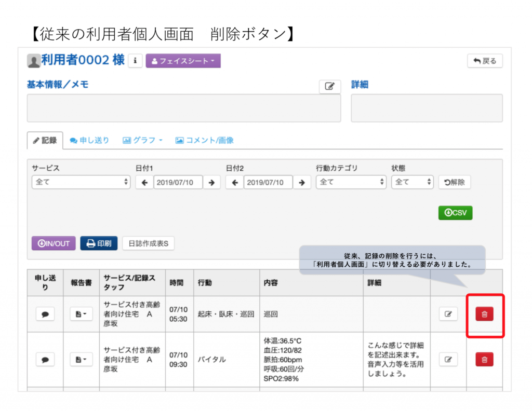The image size is (532, 411).
Task: Click the info icon beside 利用者0002 様
Action: pyautogui.click(x=135, y=61)
